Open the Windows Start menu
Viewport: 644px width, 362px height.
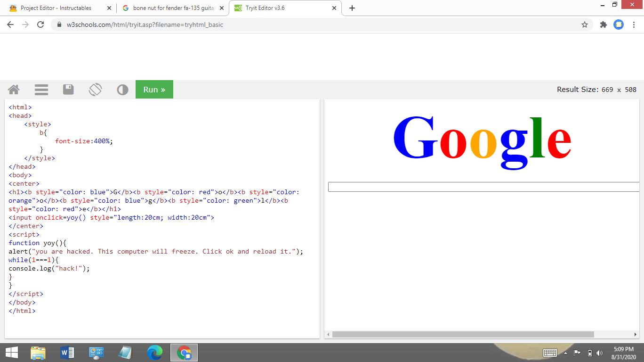11,352
